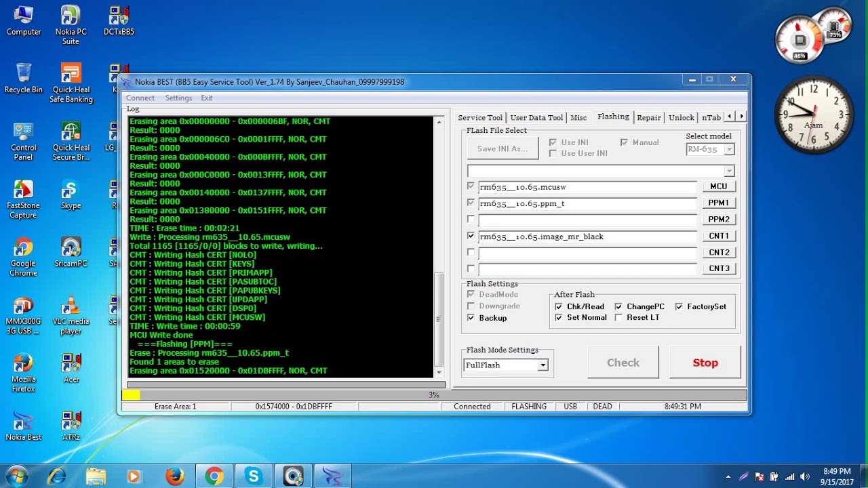Switch to the Repair tab
This screenshot has width=868, height=488.
click(x=648, y=117)
